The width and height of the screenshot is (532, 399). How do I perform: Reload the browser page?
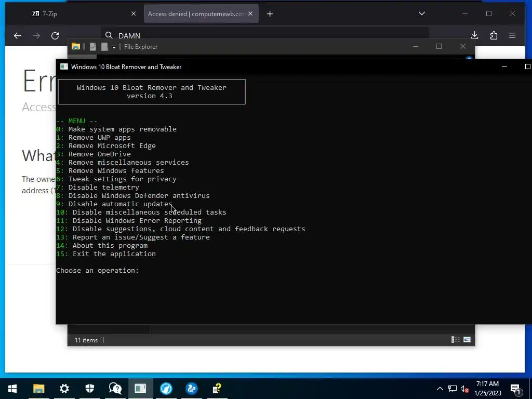coord(55,36)
